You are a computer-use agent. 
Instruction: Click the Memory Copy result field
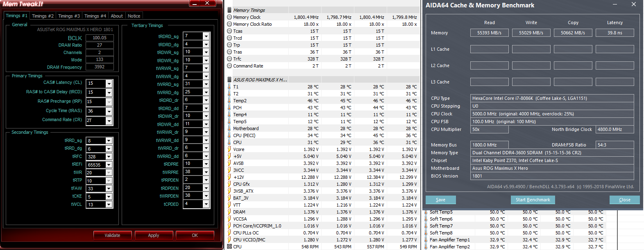coord(573,33)
